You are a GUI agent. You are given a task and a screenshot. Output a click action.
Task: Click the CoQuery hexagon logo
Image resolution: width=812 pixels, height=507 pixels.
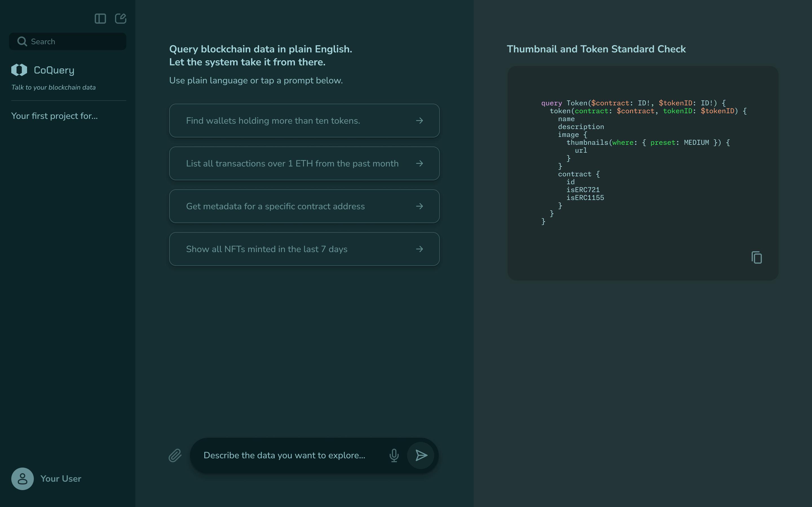19,70
